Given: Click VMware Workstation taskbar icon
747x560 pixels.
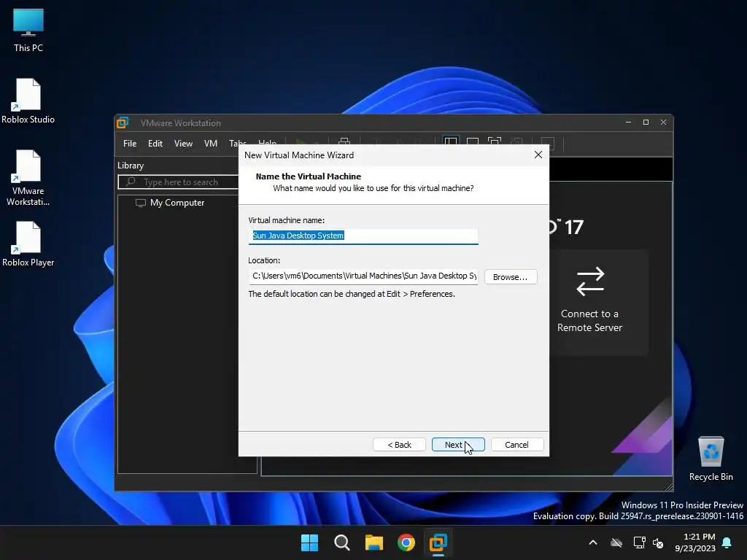Looking at the screenshot, I should [x=438, y=542].
